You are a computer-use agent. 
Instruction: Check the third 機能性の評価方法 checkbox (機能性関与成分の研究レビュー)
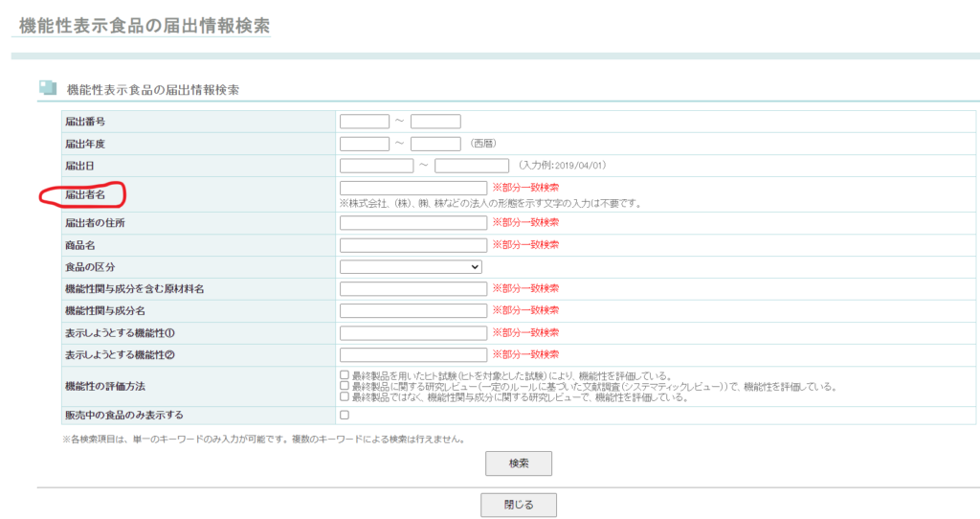coord(345,396)
